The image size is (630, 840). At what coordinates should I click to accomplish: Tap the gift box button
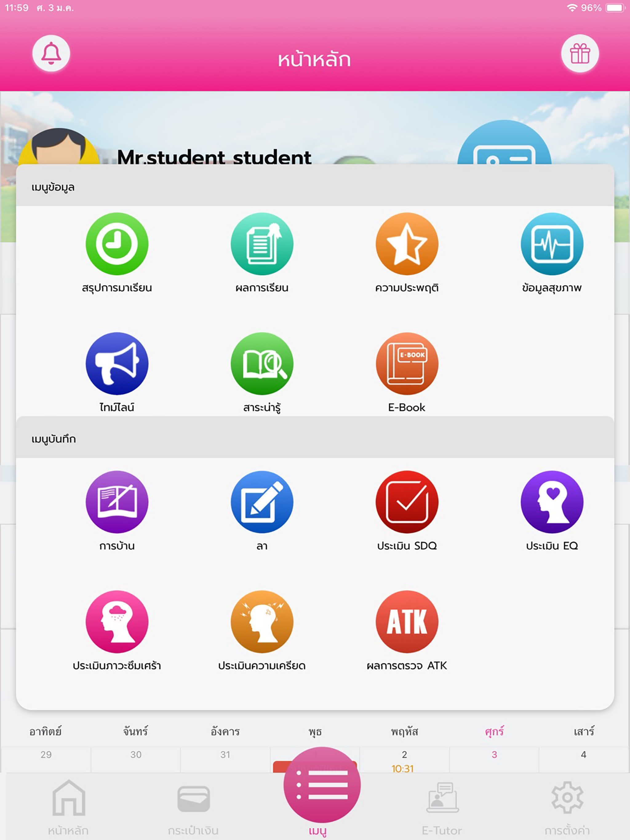click(580, 53)
